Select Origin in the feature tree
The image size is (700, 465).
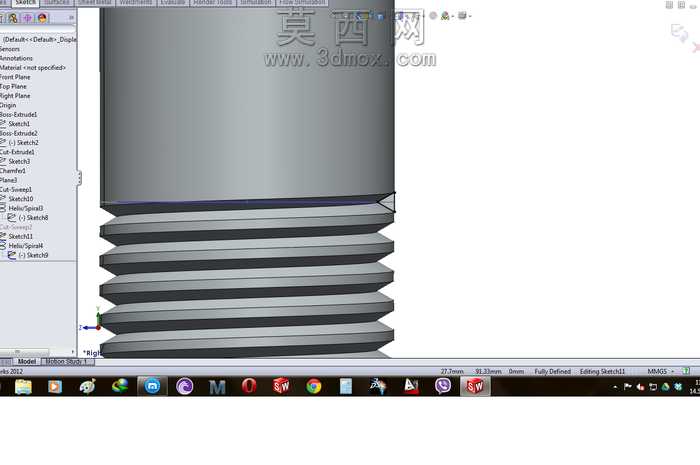coord(8,105)
